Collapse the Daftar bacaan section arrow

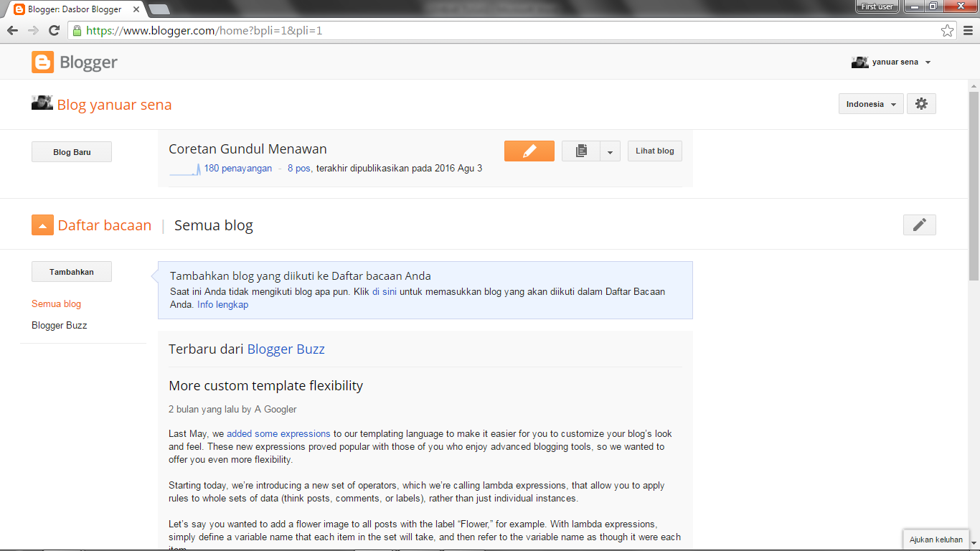point(42,225)
